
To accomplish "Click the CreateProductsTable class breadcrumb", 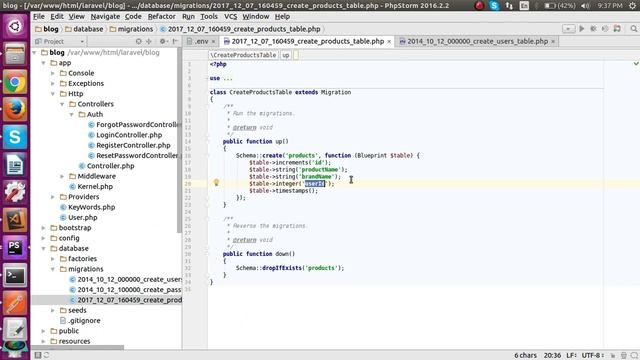I will point(243,55).
